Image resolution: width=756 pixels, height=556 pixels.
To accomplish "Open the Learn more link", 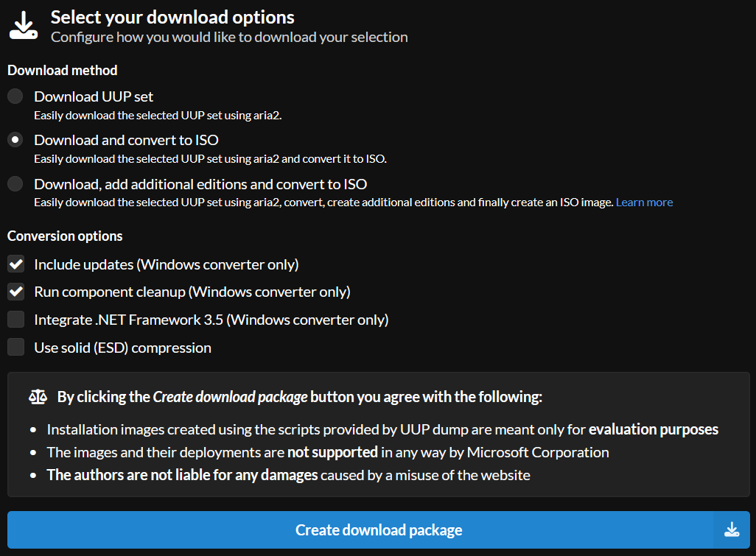I will pos(644,203).
